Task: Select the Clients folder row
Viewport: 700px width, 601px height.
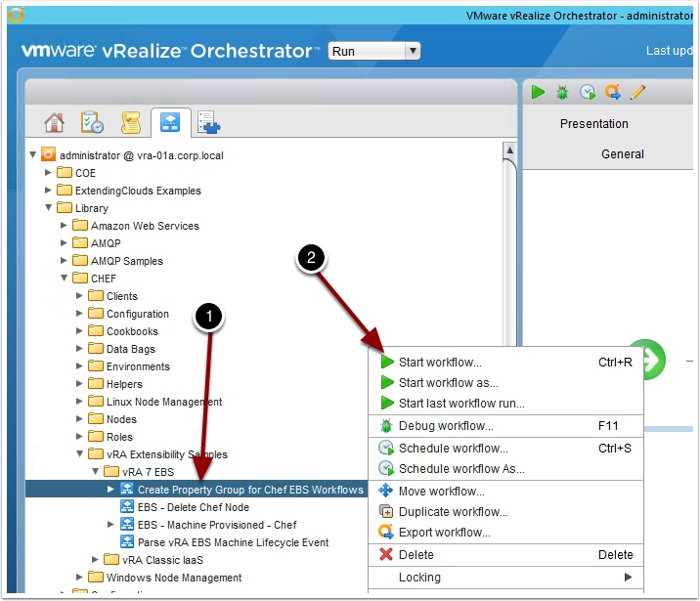Action: (x=122, y=296)
